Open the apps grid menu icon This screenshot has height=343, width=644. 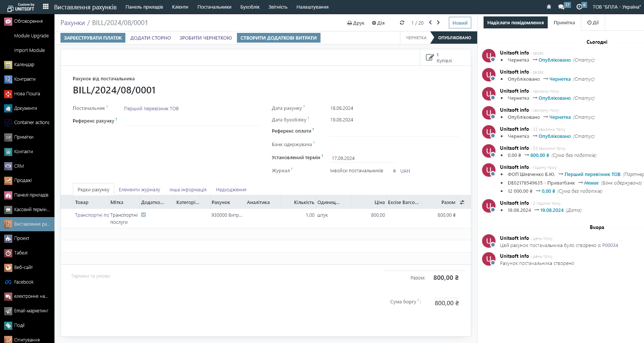point(46,7)
